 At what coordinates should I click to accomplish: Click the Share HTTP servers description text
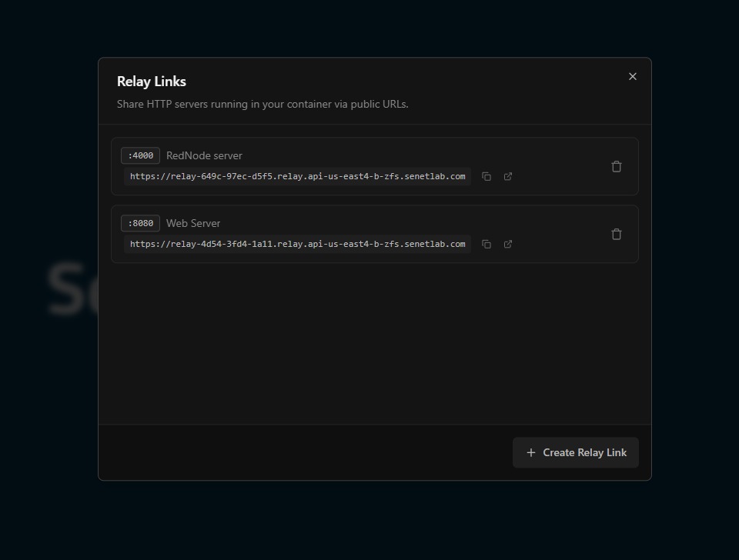coord(262,104)
